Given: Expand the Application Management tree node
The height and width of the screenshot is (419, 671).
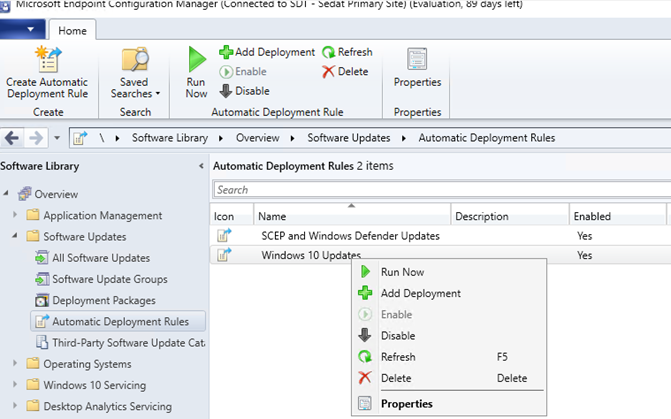Looking at the screenshot, I should point(15,214).
